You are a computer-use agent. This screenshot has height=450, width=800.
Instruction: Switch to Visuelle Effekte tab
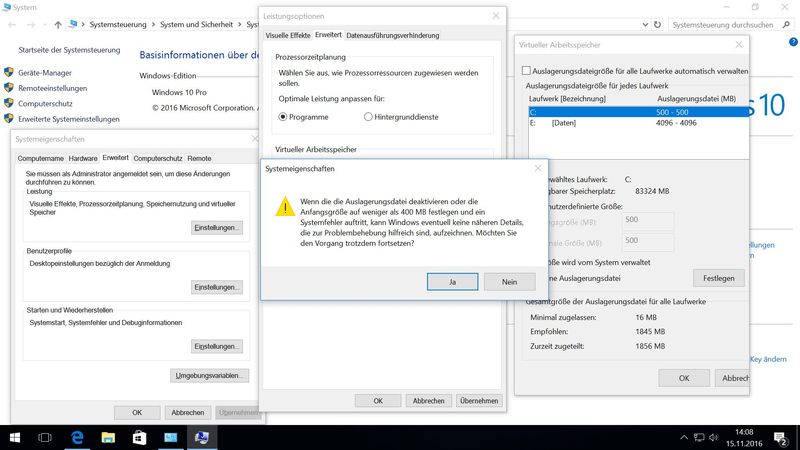tap(288, 35)
